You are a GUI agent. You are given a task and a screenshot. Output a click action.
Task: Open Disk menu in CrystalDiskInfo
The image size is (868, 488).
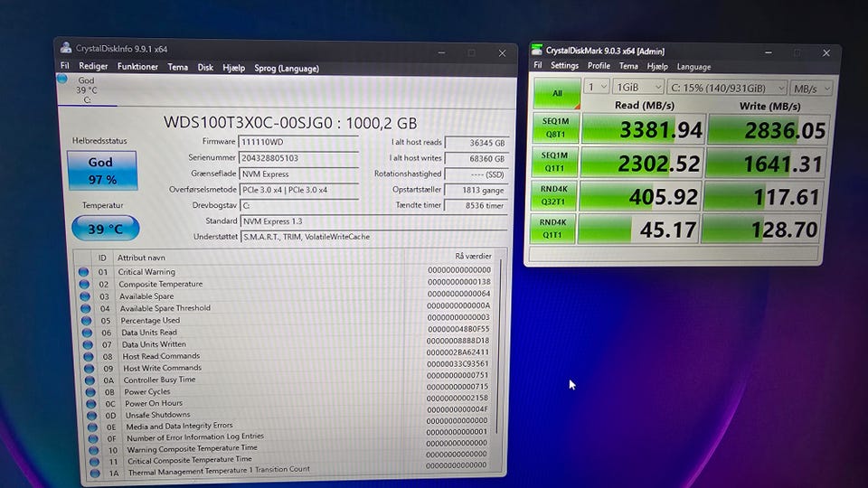pyautogui.click(x=205, y=68)
